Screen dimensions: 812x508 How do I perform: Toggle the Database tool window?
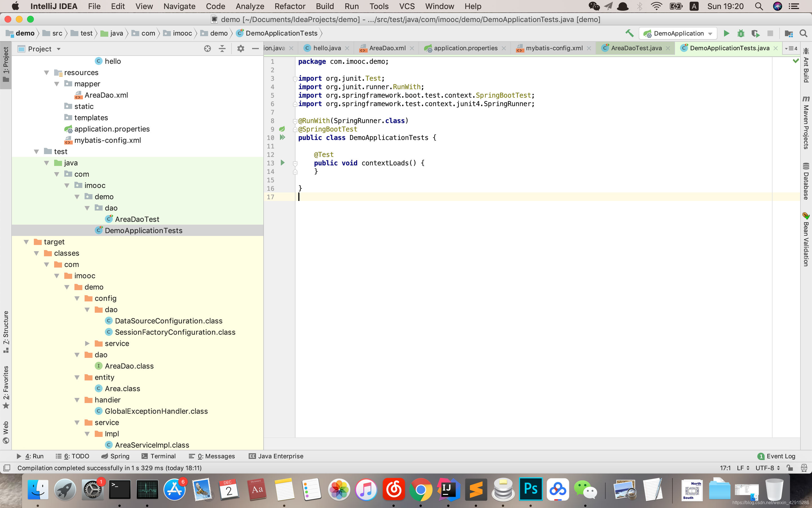coord(806,181)
